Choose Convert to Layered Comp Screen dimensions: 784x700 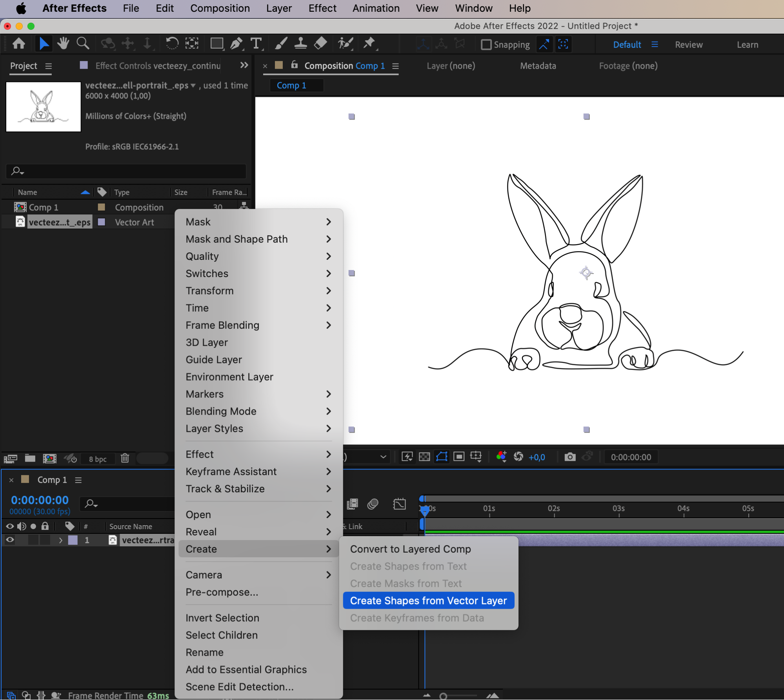click(410, 549)
